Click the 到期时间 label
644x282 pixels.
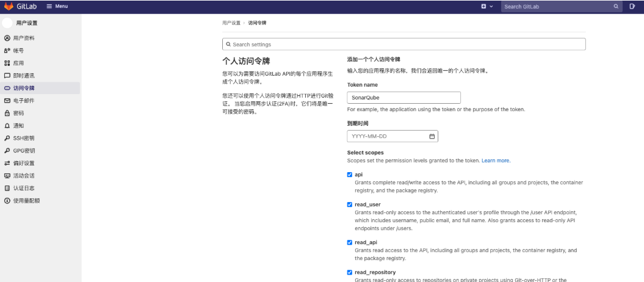pos(357,123)
